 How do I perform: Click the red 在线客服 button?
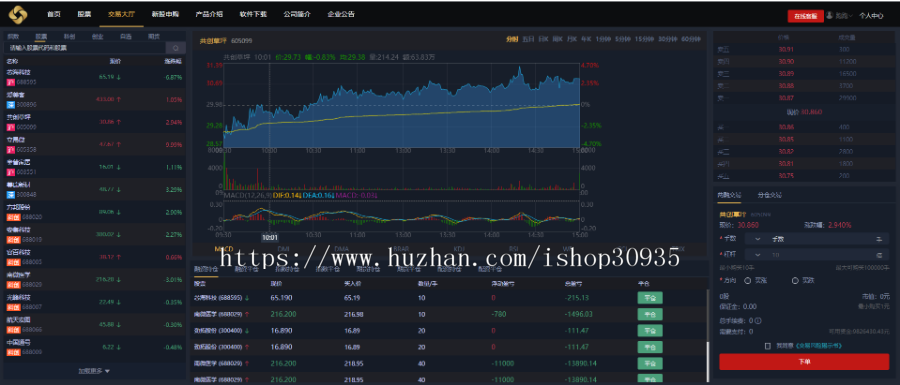pos(806,16)
